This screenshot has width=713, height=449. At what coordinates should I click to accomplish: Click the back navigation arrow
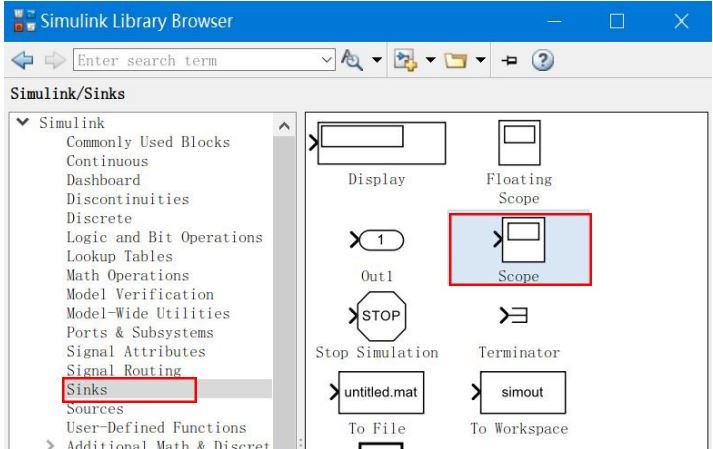pyautogui.click(x=23, y=60)
